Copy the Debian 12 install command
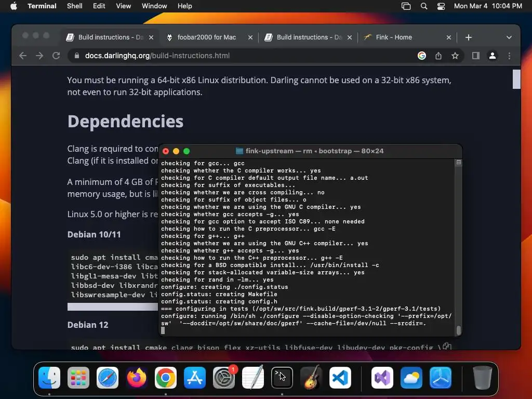Viewport: 532px width, 399px height. [x=447, y=347]
